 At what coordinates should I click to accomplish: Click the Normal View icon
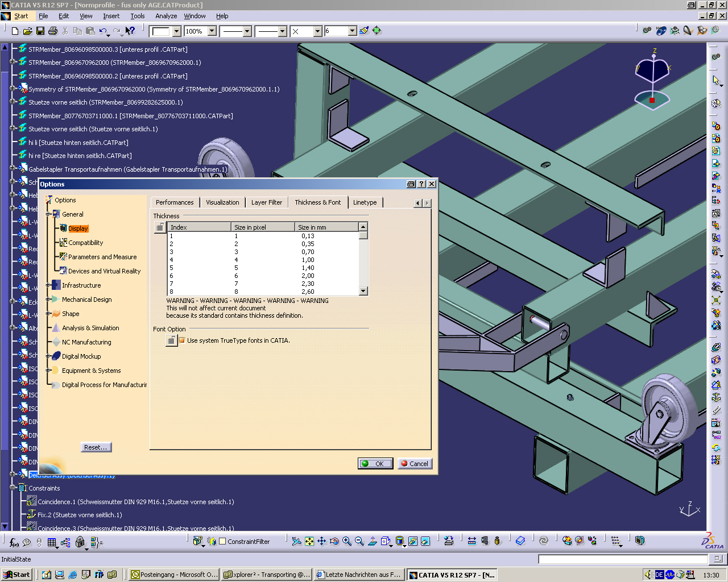[373, 541]
